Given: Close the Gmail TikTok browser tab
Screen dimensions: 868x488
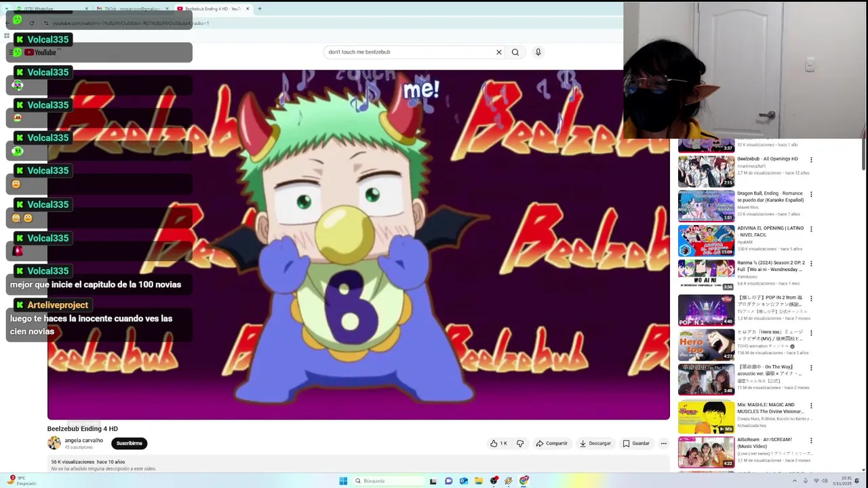Looking at the screenshot, I should (167, 9).
